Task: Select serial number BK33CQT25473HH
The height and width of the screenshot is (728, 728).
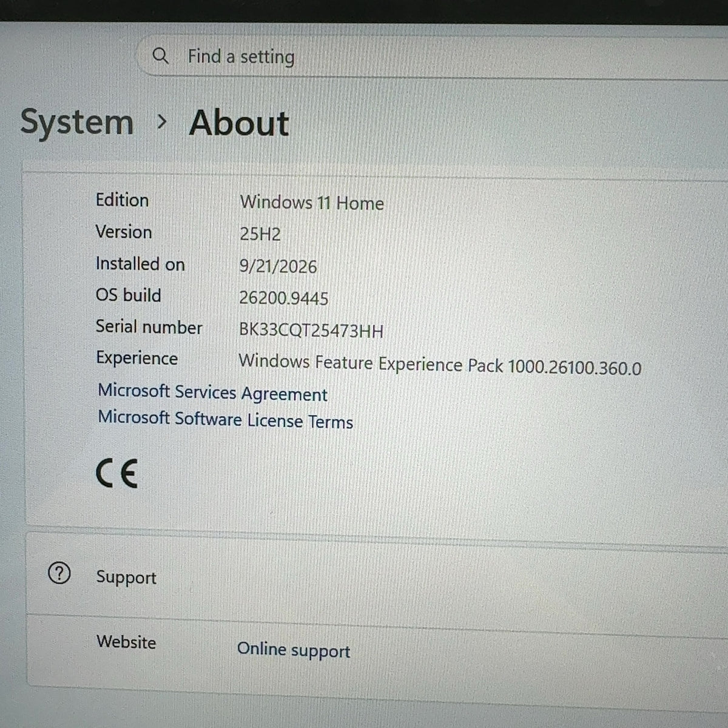Action: 311,331
